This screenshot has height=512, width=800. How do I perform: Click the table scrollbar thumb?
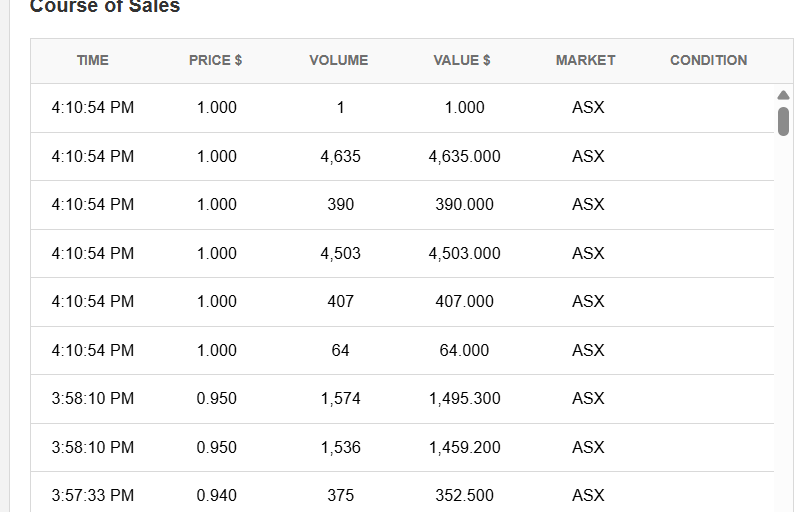tap(783, 121)
